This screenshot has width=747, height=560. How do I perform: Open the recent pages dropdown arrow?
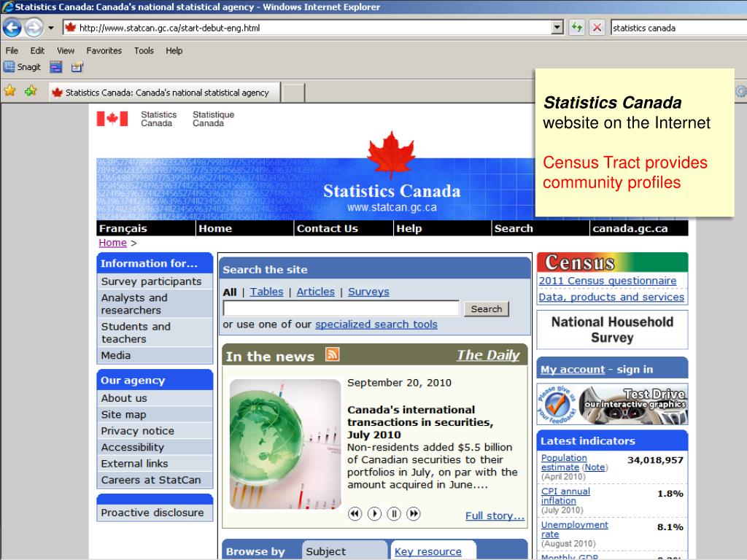coord(51,28)
